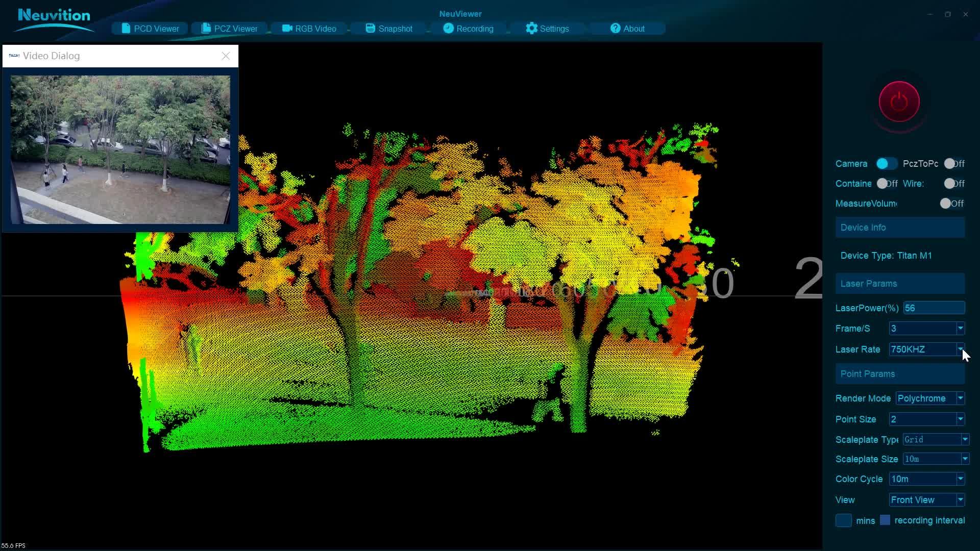Enable the PczToPc toggle
This screenshot has height=551, width=980.
point(953,164)
